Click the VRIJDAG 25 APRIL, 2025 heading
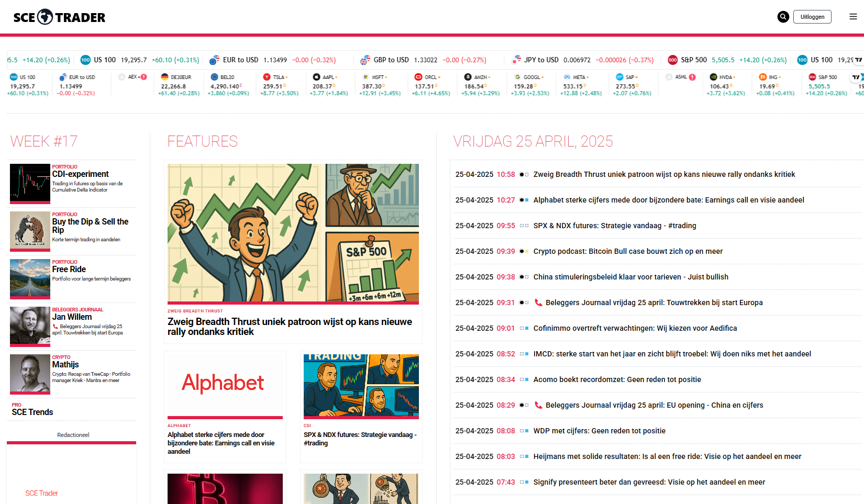This screenshot has height=504, width=864. [533, 141]
